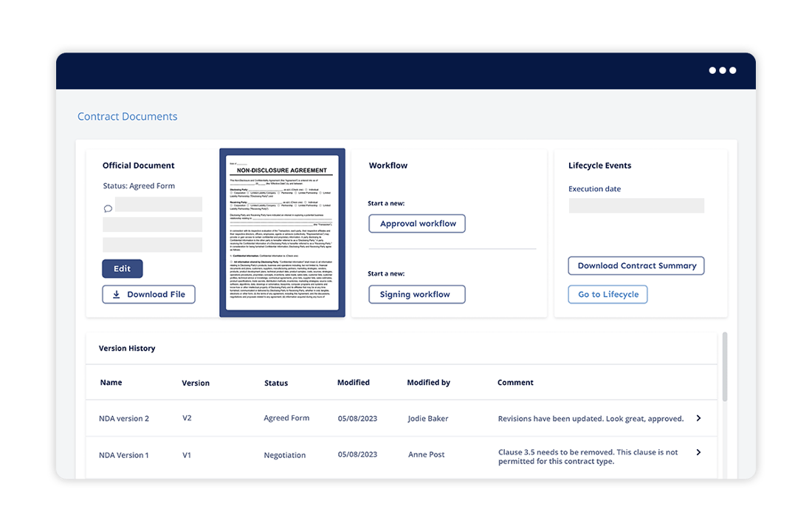
Task: Expand the NDA Version 1 comment chevron
Action: tap(698, 452)
